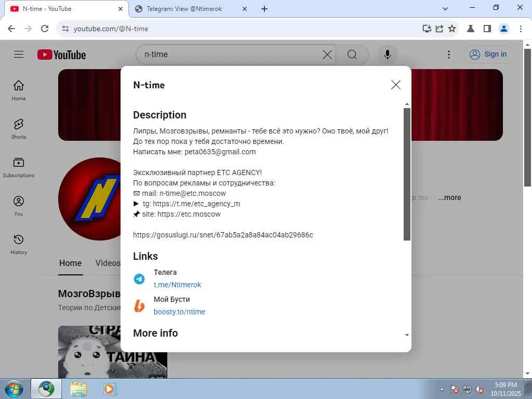
Task: Click the n-time@etc.moscow mail line
Action: (179, 193)
